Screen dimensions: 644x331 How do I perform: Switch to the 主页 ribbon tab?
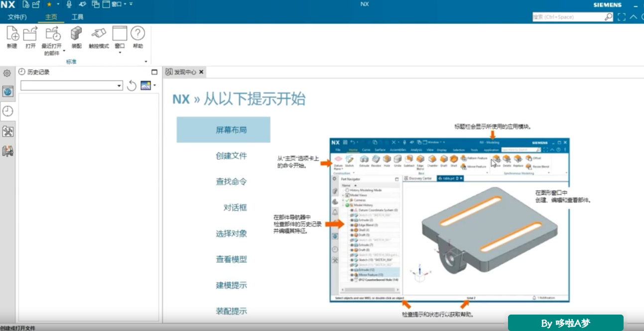click(x=51, y=17)
